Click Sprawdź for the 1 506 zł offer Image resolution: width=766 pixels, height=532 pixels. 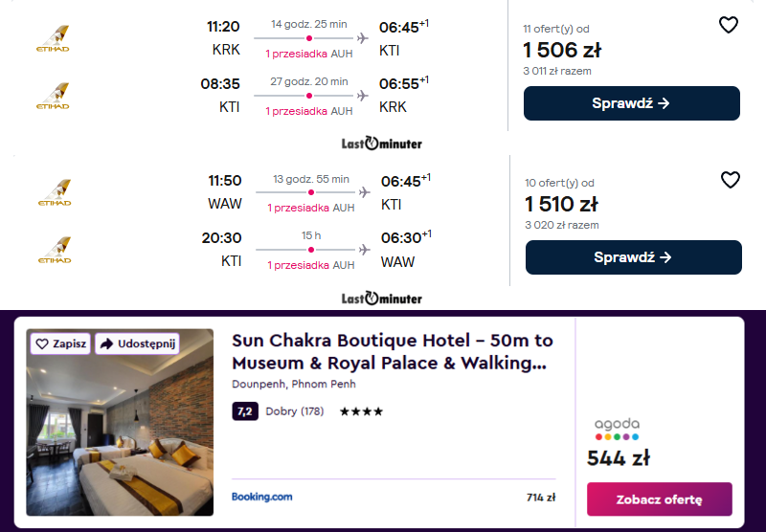[x=631, y=103]
